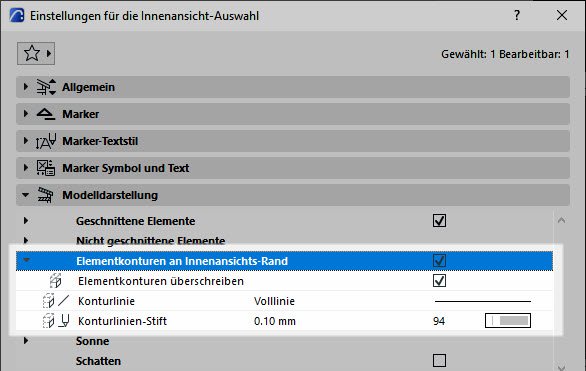Click the Modelldarstellung panel title

tap(110, 195)
